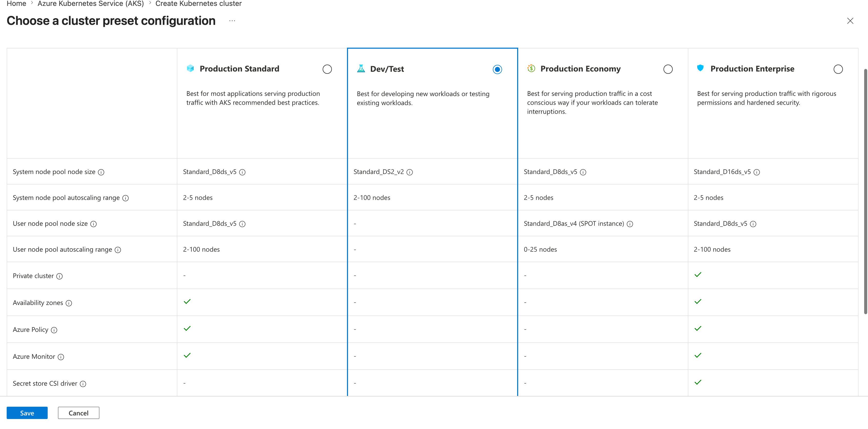Viewport: 868px width, 429px height.
Task: Click info icon for Production Economy system node size
Action: [x=583, y=172]
